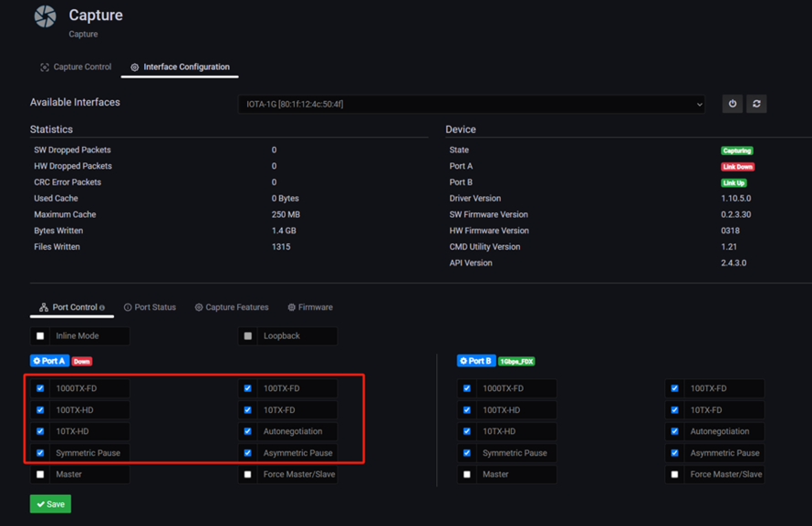This screenshot has height=526, width=812.
Task: Click the Port A gear badge
Action: [x=49, y=361]
